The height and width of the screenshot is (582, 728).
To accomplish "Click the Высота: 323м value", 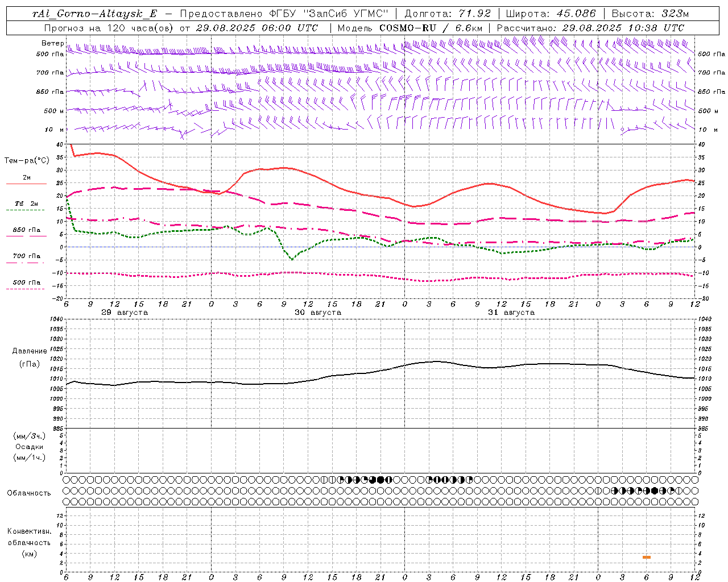I will 651,14.
